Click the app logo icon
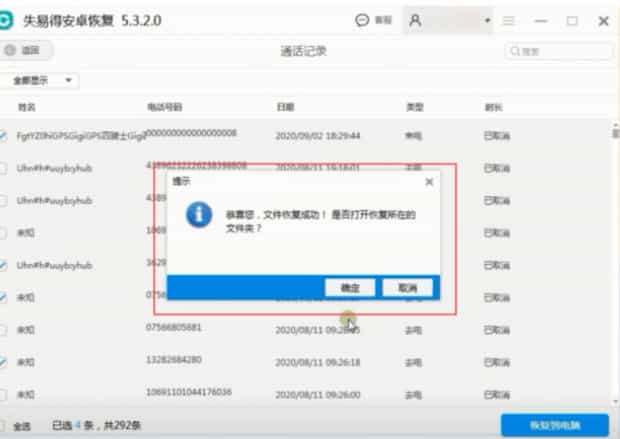 (5, 21)
